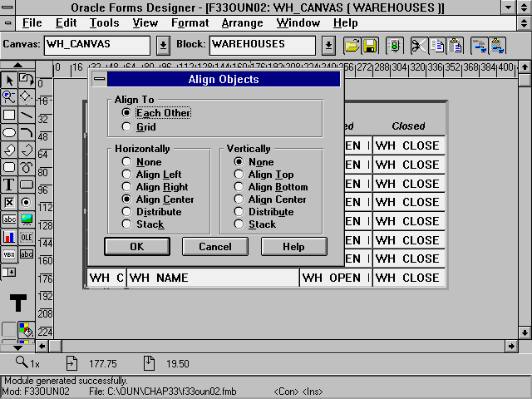The image size is (532, 399).
Task: Click the Save diskette toolbar icon
Action: pyautogui.click(x=370, y=45)
